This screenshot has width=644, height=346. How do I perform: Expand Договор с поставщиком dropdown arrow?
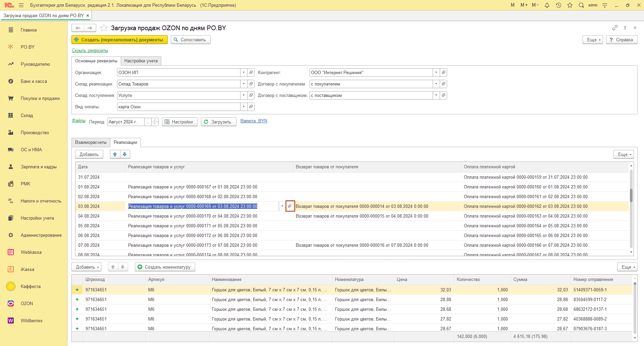436,95
